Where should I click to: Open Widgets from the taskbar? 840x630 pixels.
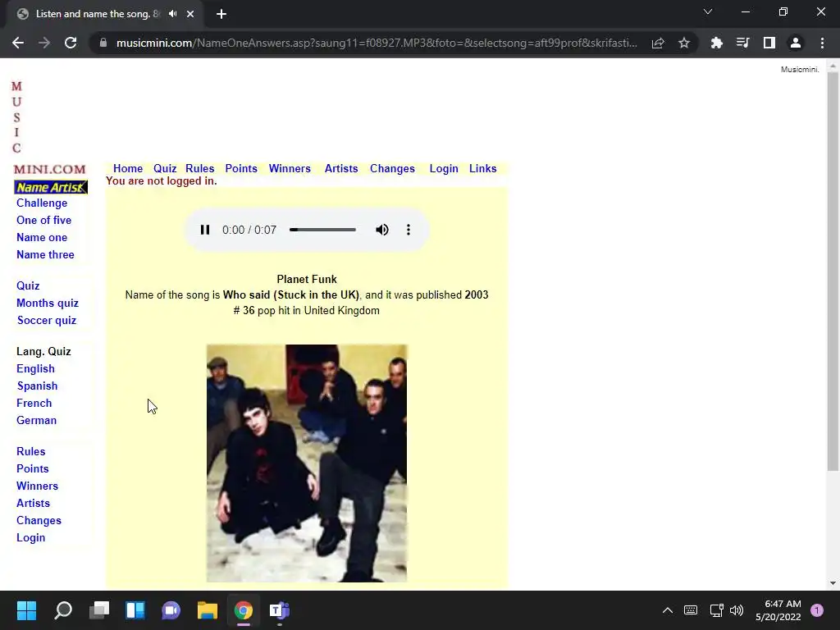[x=135, y=610]
